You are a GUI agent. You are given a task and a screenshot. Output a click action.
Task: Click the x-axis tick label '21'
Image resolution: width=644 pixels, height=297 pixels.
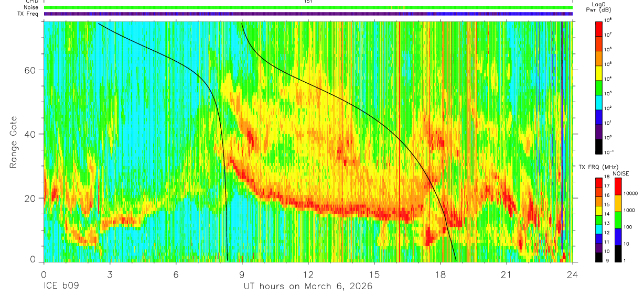pos(507,274)
